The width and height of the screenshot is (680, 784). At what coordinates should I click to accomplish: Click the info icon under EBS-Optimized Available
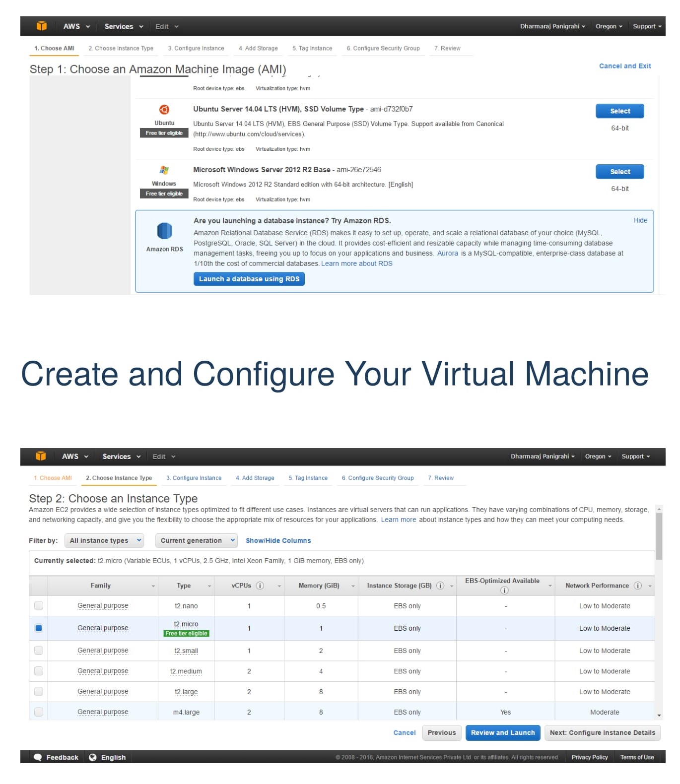pyautogui.click(x=504, y=590)
